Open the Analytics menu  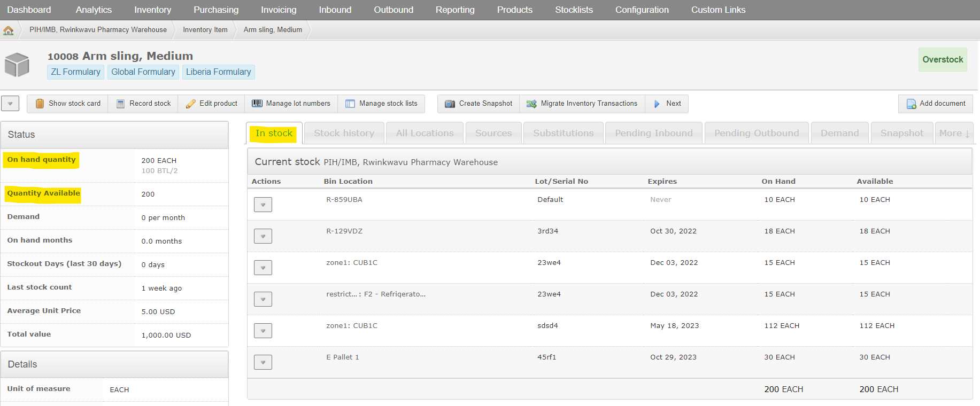point(94,10)
